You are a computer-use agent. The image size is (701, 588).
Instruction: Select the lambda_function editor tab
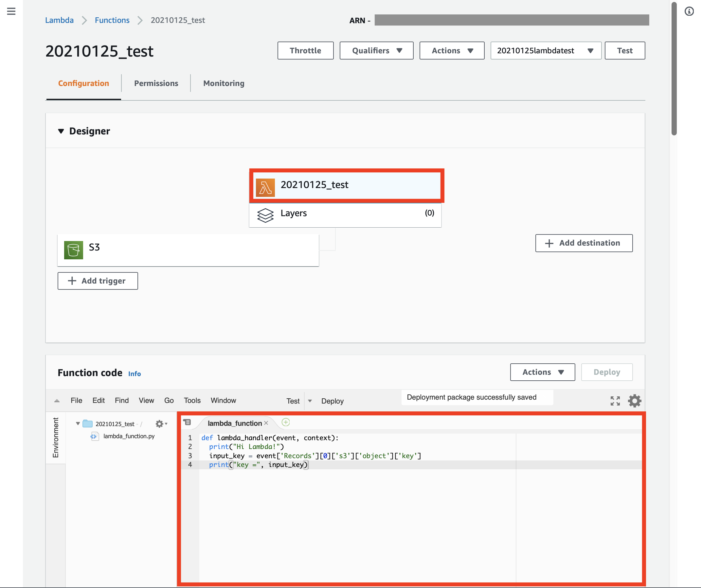point(235,423)
